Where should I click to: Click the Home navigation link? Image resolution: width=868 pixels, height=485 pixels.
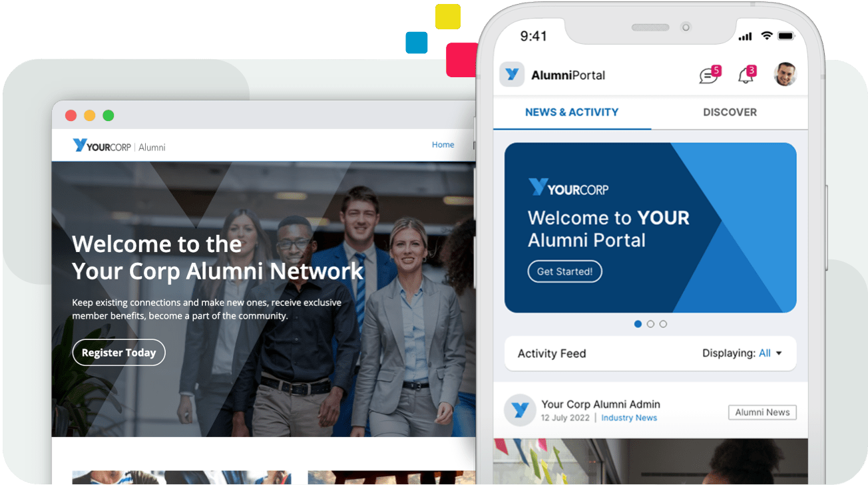443,144
